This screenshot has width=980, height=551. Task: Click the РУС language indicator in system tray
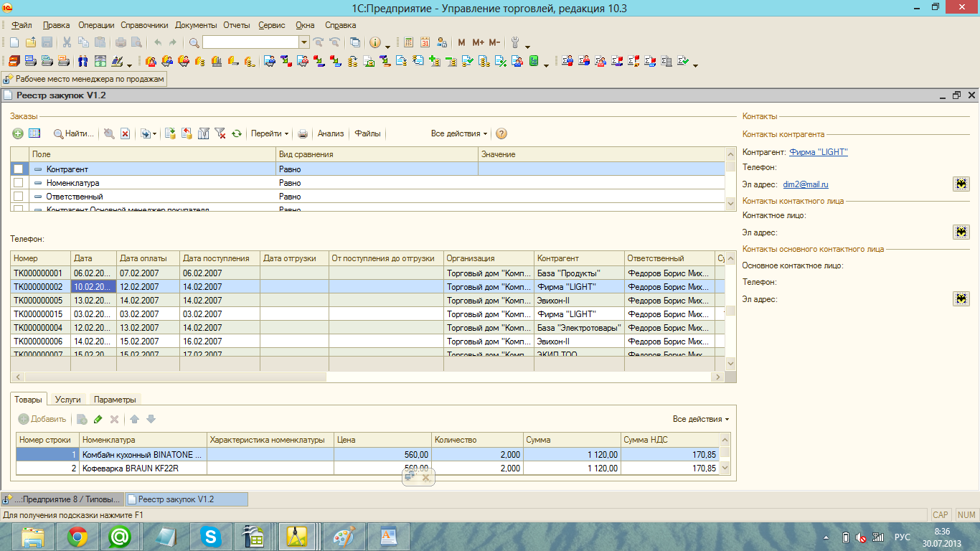tap(902, 537)
